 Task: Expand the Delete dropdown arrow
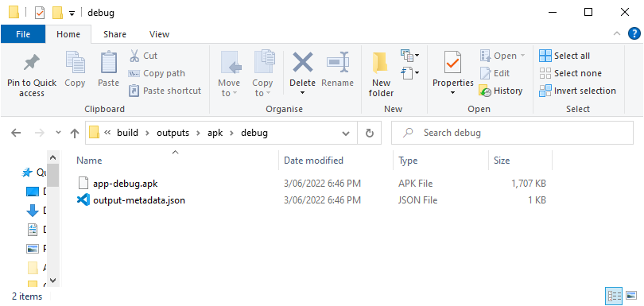coord(302,93)
